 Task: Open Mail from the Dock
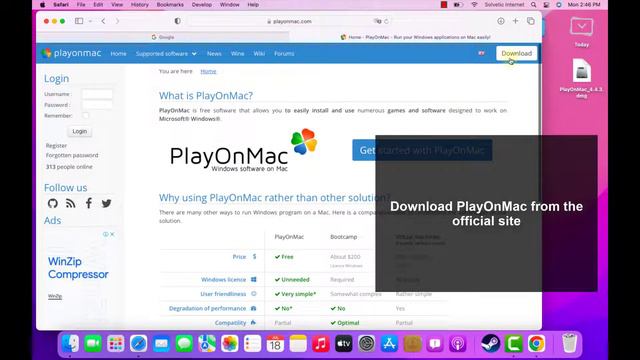[x=161, y=343]
